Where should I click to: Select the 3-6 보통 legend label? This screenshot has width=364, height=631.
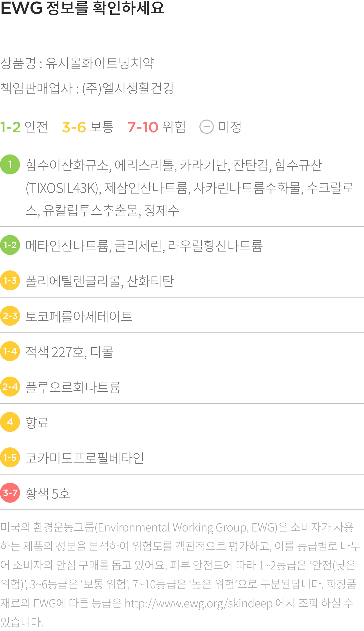pyautogui.click(x=88, y=127)
